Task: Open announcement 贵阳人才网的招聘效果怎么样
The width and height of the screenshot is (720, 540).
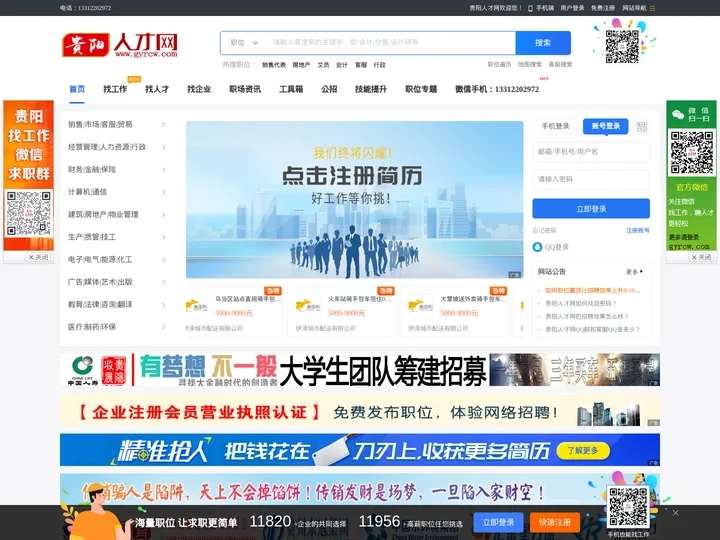Action: (586, 316)
